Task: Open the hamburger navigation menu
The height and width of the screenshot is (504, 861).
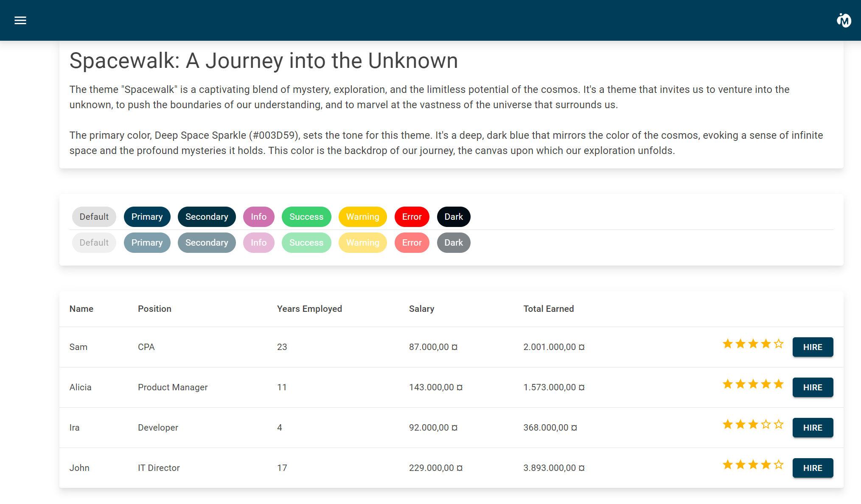Action: 20,20
